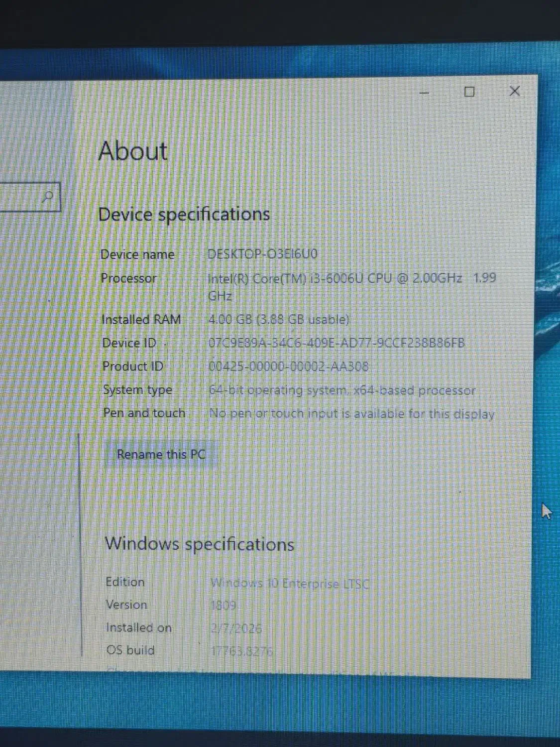Click the Device specifications section header
This screenshot has width=560, height=747.
185,214
